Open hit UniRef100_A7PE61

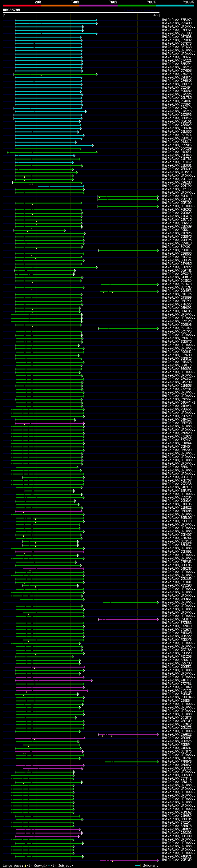coord(177,30)
